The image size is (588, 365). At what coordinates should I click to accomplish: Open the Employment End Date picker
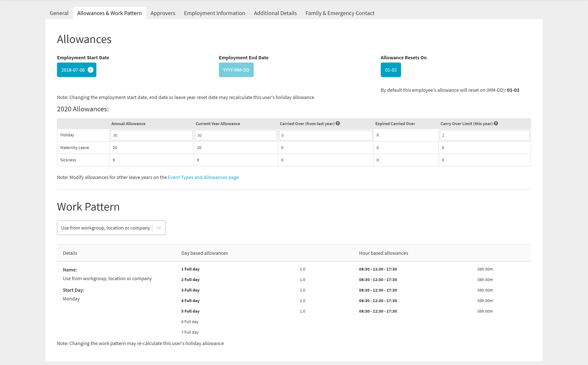coord(236,70)
